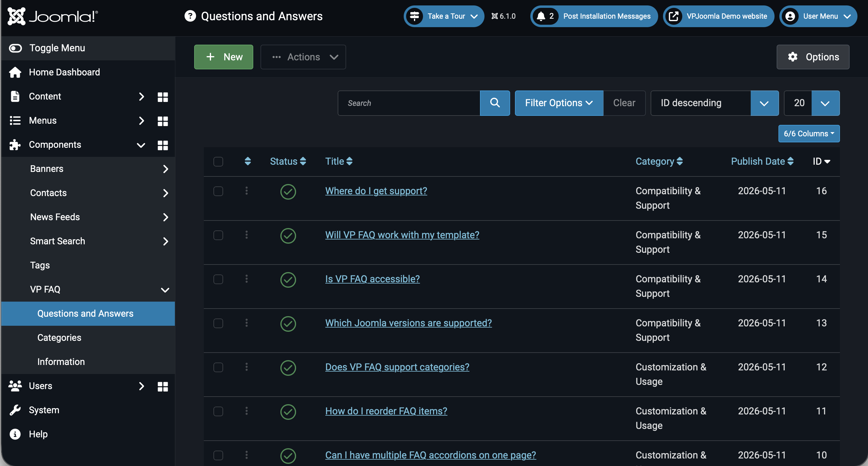Viewport: 868px width, 466px height.
Task: Open Content dashboard grid icon
Action: (163, 97)
